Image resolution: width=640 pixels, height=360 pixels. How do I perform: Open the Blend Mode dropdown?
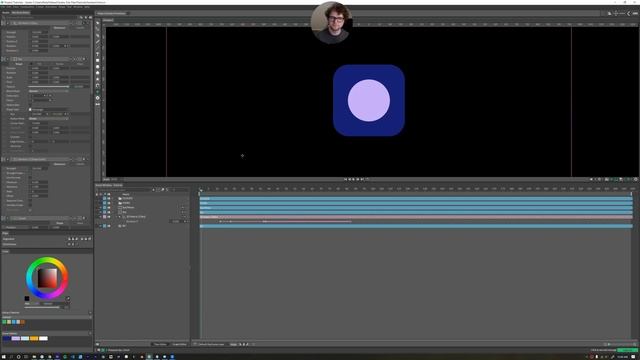tap(49, 91)
